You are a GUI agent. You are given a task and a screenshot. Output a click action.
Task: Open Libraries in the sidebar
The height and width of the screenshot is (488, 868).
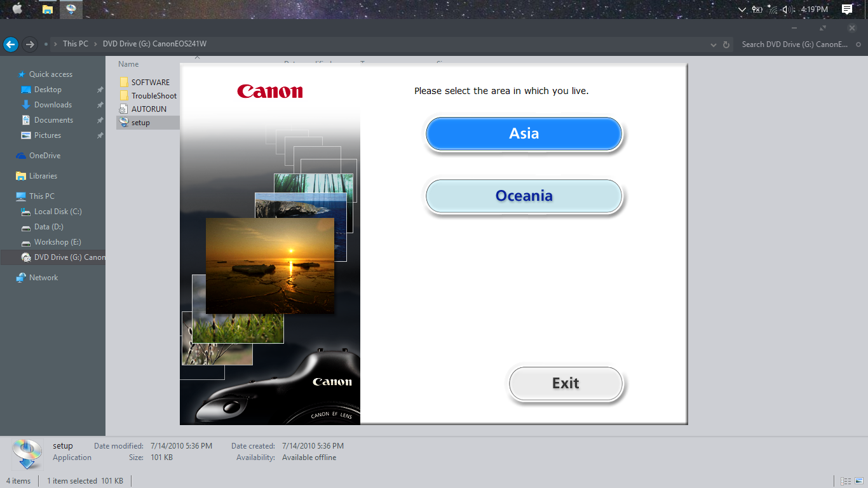[x=43, y=176]
